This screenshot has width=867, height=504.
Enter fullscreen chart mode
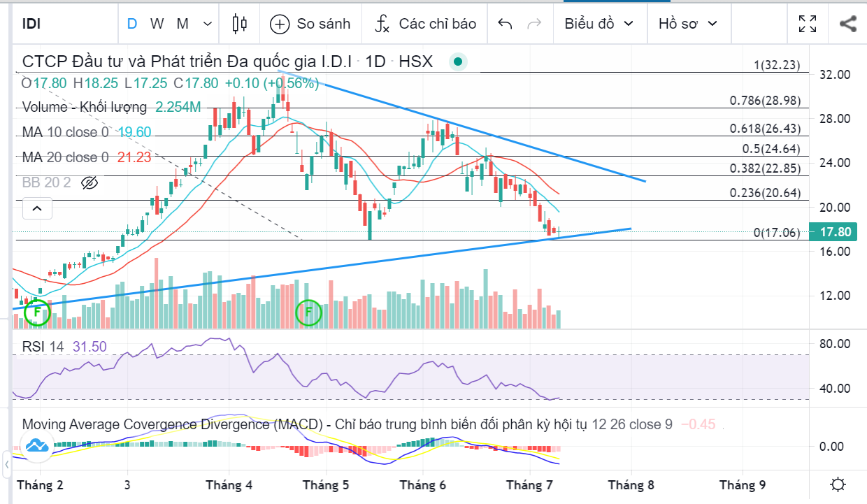[808, 24]
